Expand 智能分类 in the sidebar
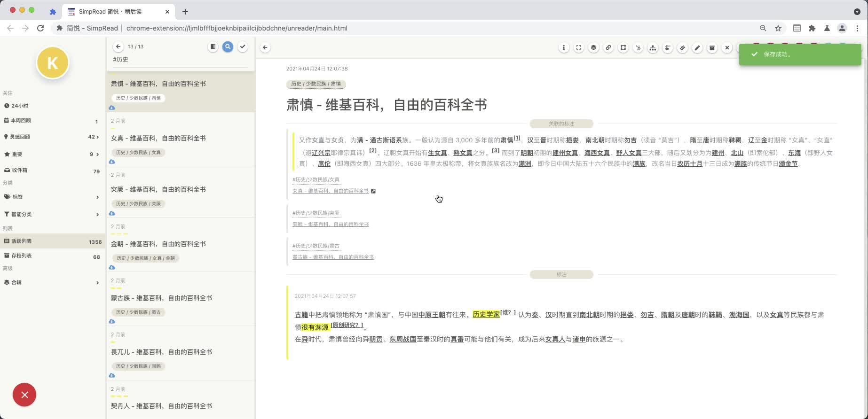This screenshot has height=419, width=868. point(52,214)
